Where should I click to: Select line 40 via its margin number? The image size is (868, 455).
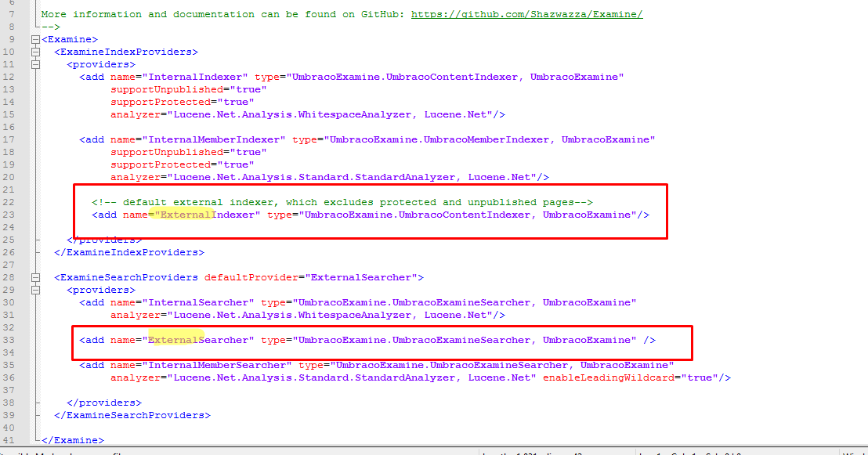(x=9, y=428)
